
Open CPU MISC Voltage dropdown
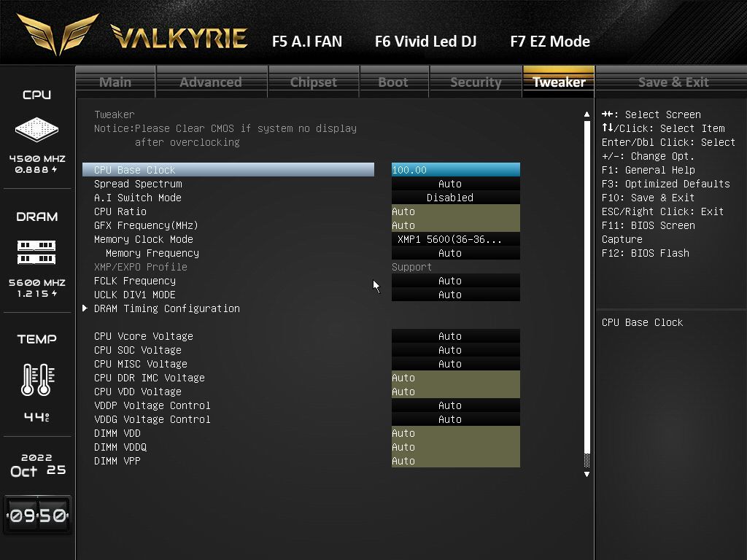pos(455,364)
